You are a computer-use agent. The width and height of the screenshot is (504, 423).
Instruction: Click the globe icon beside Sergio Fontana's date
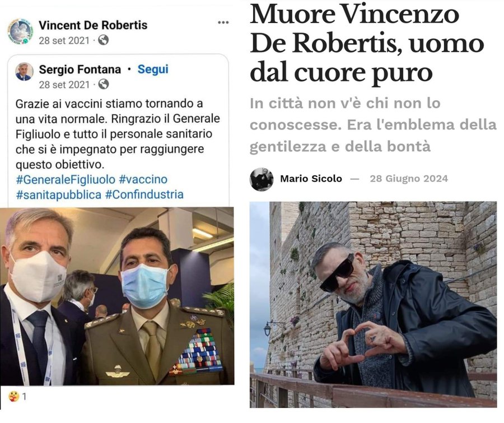(103, 84)
